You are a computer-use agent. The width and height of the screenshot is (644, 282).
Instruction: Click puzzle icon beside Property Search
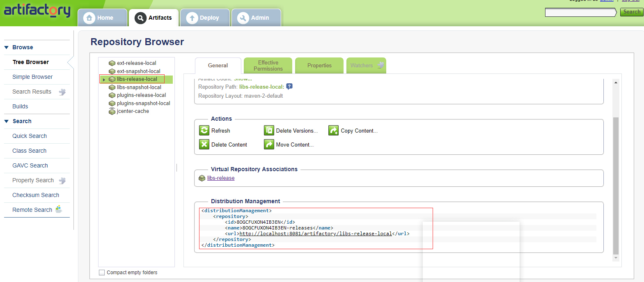(x=62, y=181)
